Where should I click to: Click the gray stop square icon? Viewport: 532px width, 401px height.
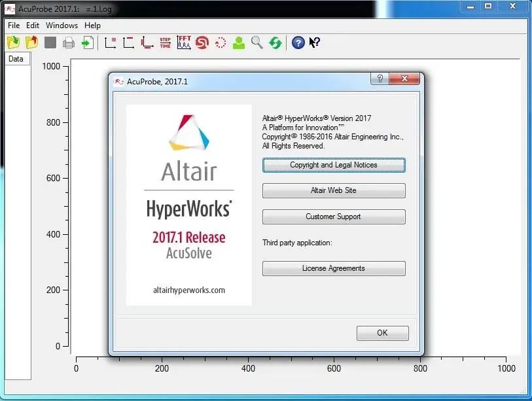point(50,43)
